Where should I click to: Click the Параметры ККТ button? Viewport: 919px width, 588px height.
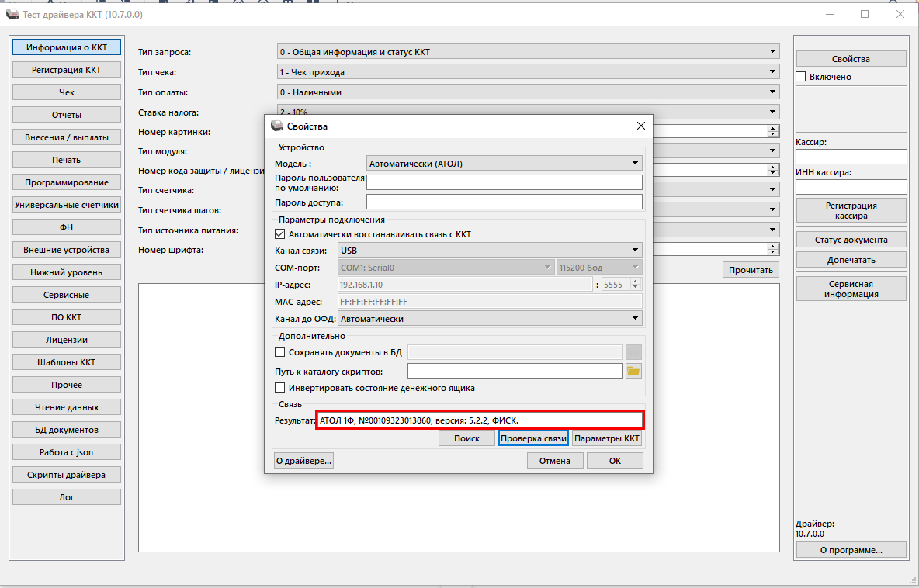pyautogui.click(x=607, y=438)
